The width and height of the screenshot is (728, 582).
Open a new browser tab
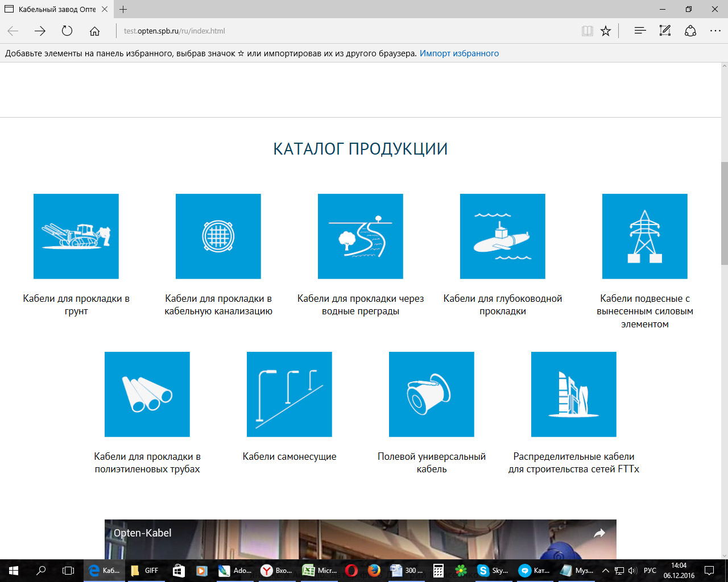(x=123, y=9)
